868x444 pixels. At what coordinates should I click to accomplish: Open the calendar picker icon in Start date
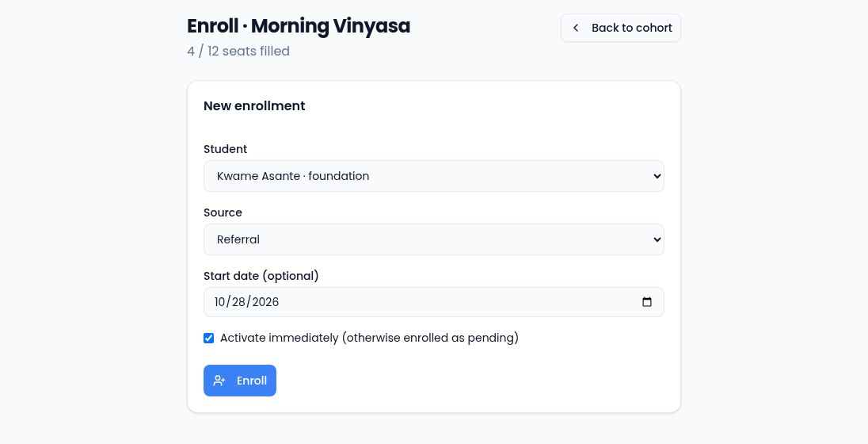click(646, 302)
